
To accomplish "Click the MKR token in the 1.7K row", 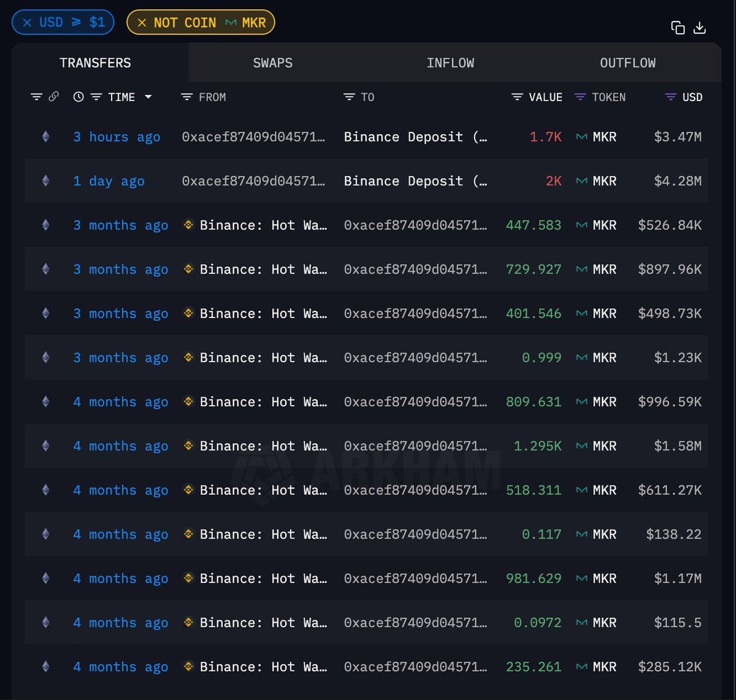I will coord(596,137).
